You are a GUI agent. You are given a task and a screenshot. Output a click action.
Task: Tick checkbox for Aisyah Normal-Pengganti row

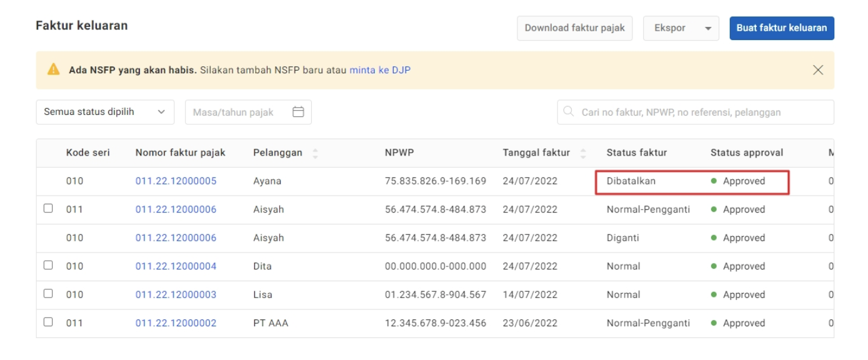(x=48, y=209)
